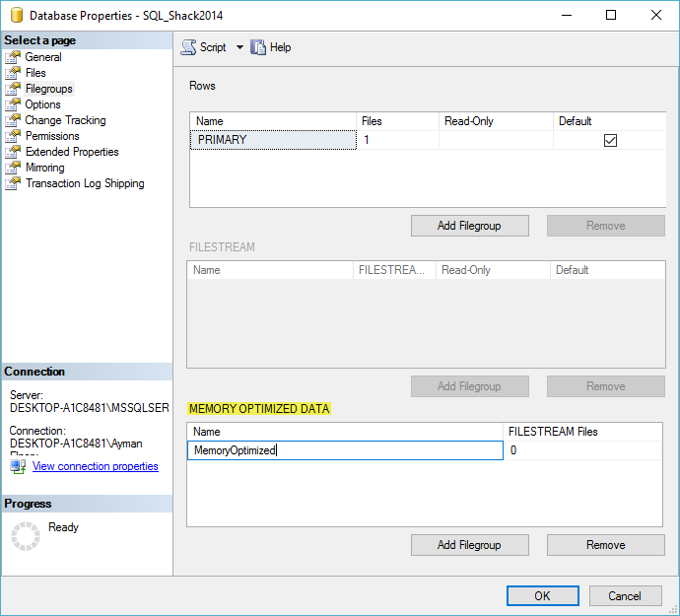The width and height of the screenshot is (680, 616).
Task: Click the Files page icon
Action: [13, 73]
